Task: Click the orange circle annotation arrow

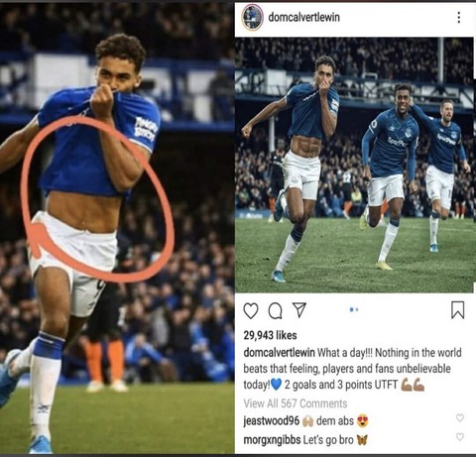Action: tap(97, 199)
